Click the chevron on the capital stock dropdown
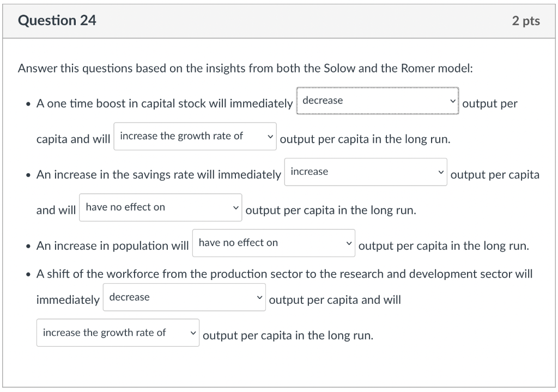Screen dimensions: 558x392 (453, 101)
